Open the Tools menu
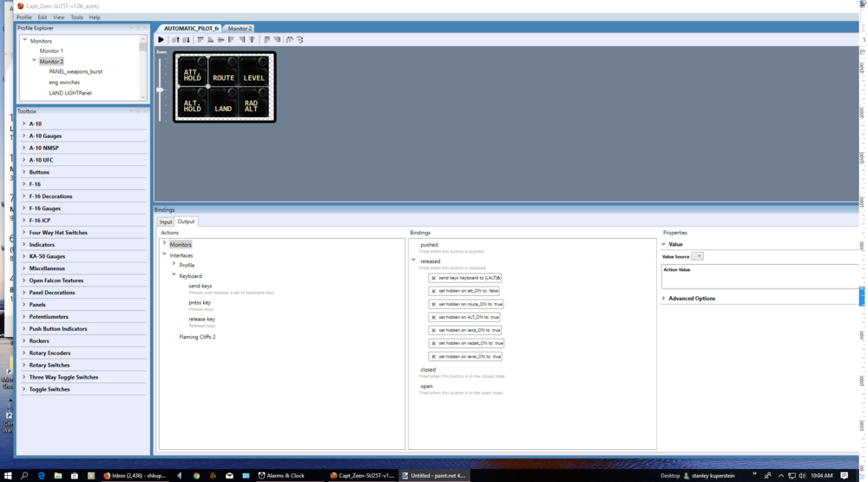868x482 pixels. (x=76, y=17)
